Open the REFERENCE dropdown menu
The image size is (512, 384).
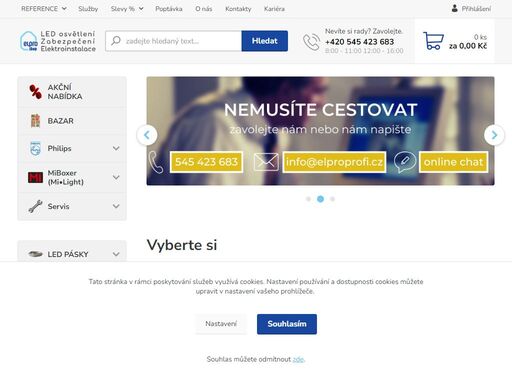44,9
